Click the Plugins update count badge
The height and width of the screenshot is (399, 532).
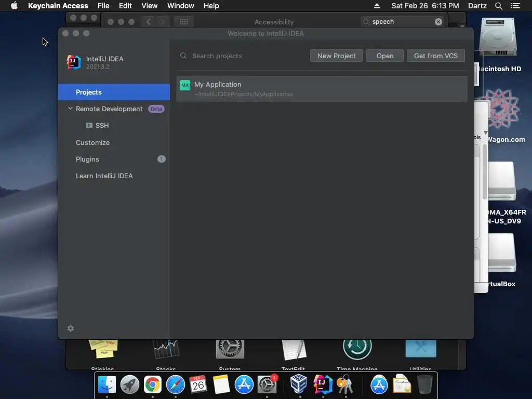click(161, 159)
